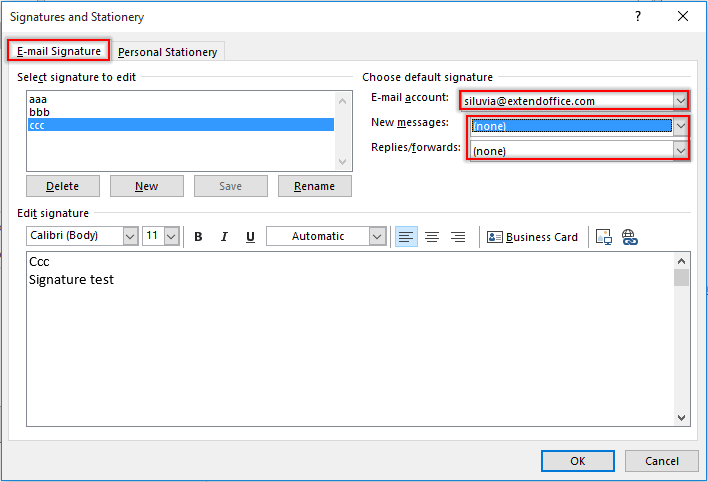The image size is (708, 482).
Task: Create a New signature
Action: pos(147,186)
